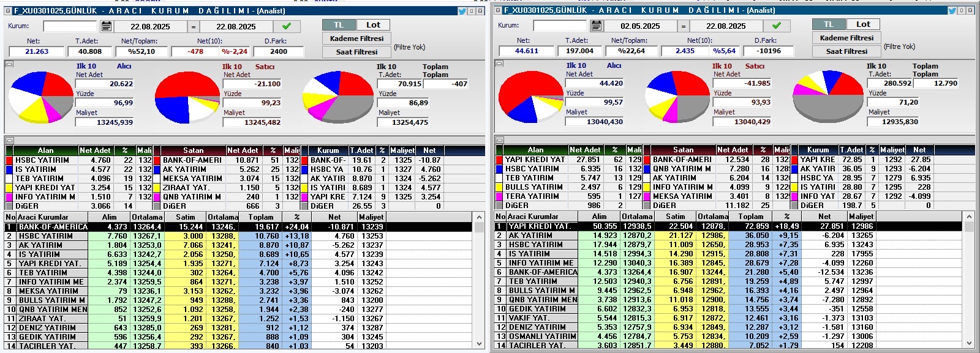This screenshot has height=353, width=980.
Task: Switch to Lot in the right window
Action: click(863, 24)
